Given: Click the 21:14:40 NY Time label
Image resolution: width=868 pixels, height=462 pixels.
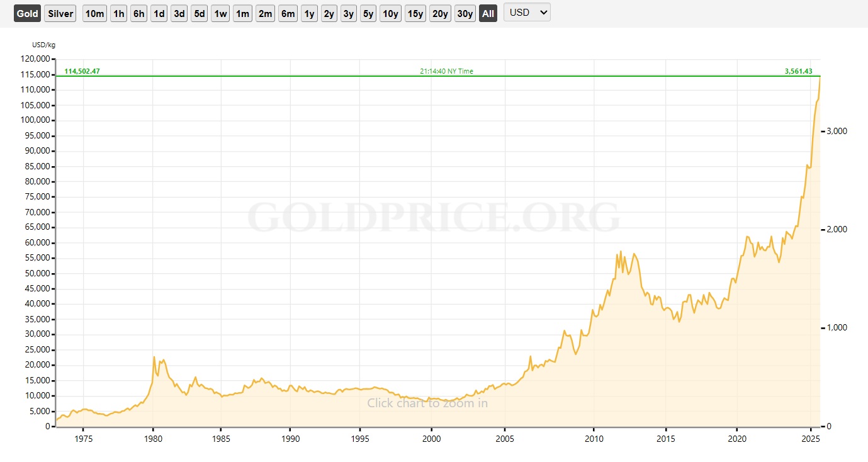Looking at the screenshot, I should click(x=446, y=71).
